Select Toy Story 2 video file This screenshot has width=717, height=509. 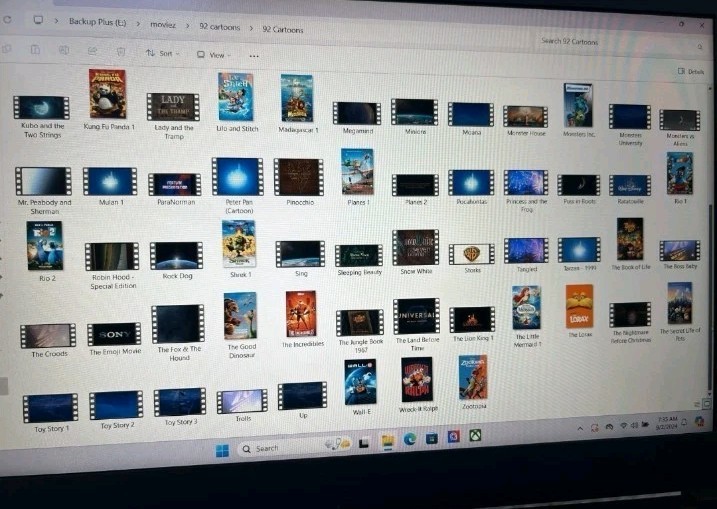tap(116, 405)
